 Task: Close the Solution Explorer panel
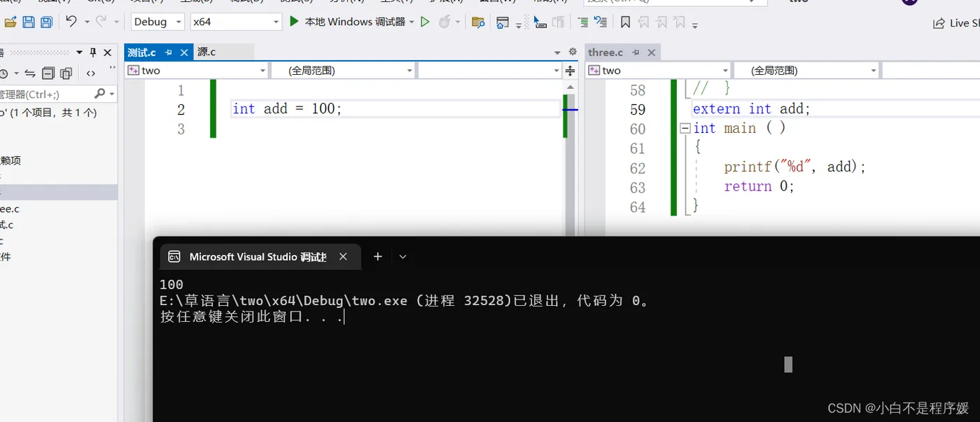tap(108, 52)
